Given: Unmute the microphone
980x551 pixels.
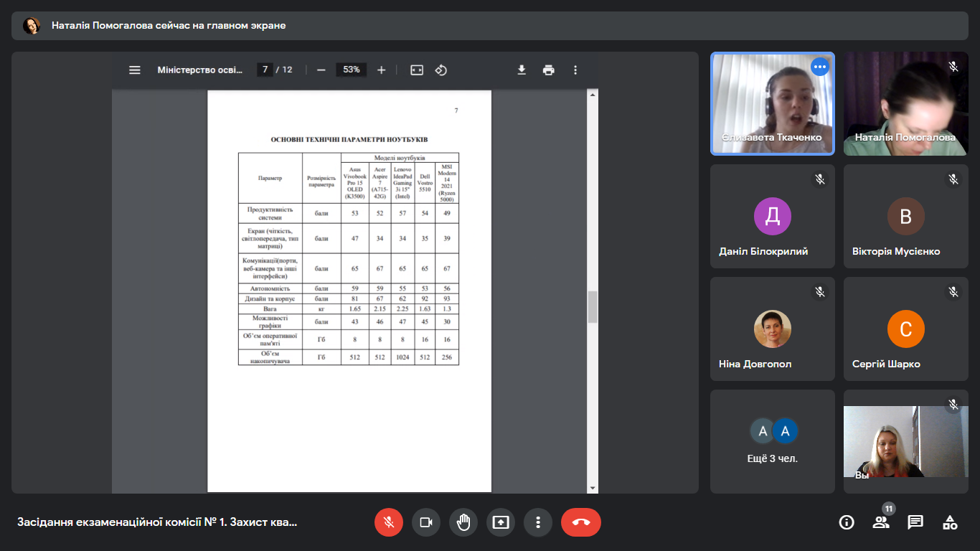Looking at the screenshot, I should 389,522.
